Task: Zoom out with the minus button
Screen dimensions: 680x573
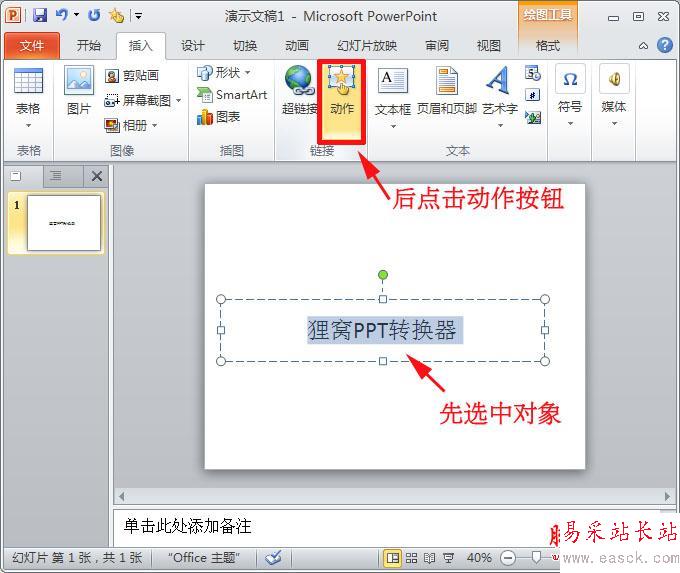Action: point(508,558)
